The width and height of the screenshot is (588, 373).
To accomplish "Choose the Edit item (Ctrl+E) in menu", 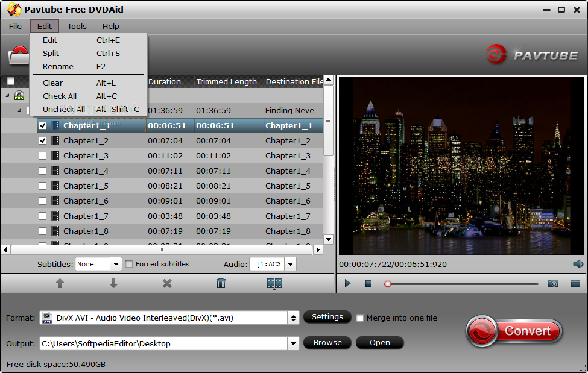I will (89, 40).
